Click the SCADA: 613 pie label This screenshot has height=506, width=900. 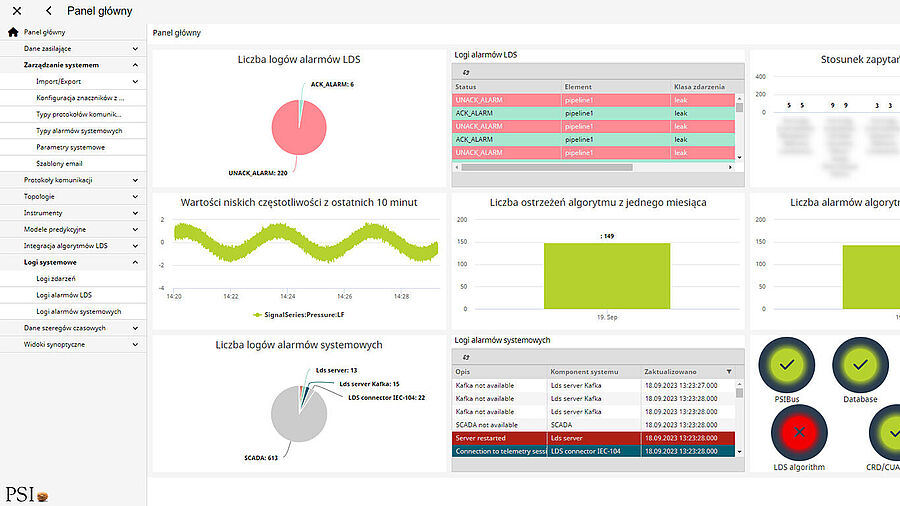[261, 458]
